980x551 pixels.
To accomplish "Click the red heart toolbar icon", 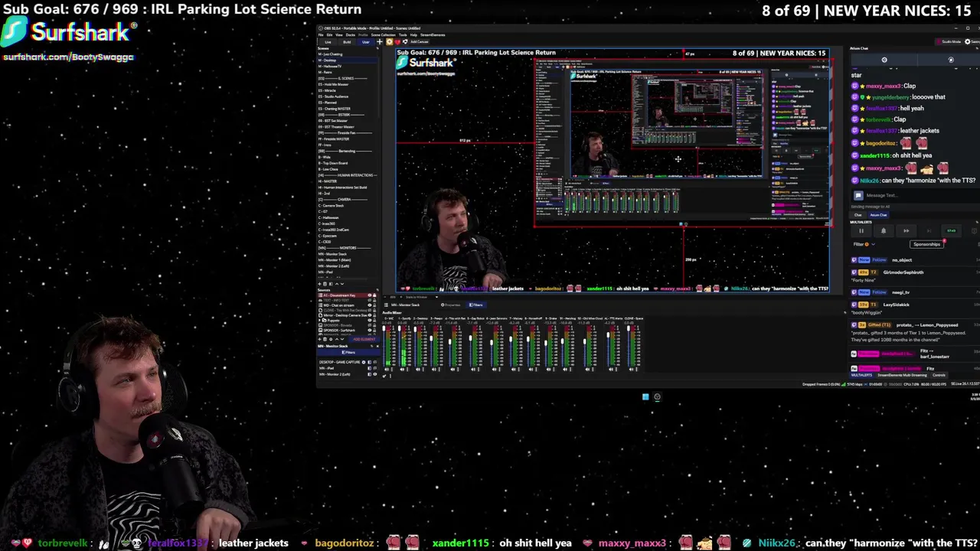I will 397,42.
